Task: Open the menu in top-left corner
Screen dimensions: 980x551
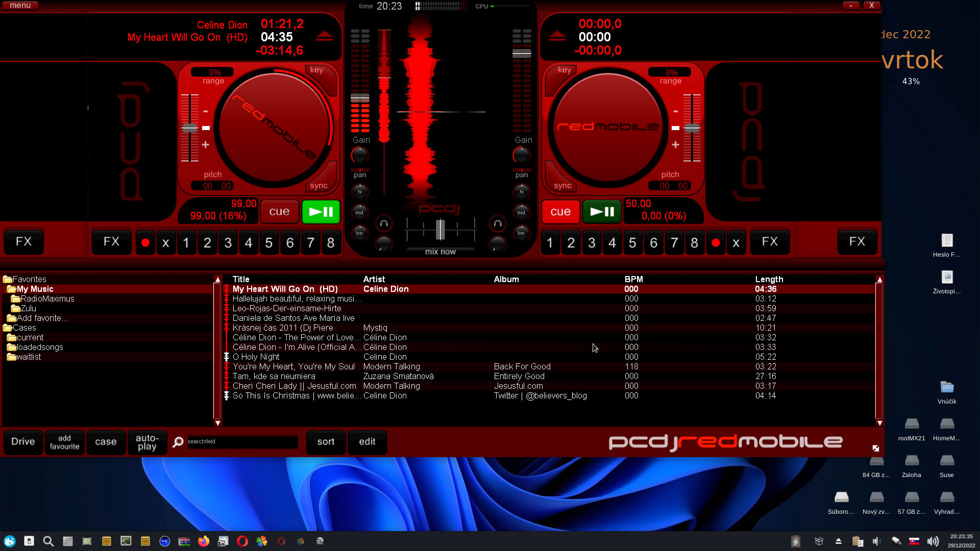Action: click(x=20, y=6)
